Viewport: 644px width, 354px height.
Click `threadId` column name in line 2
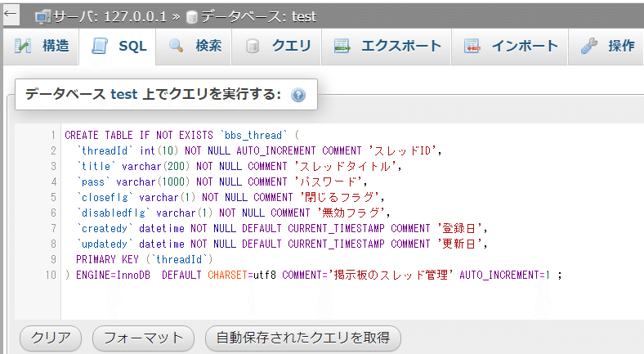coord(105,150)
